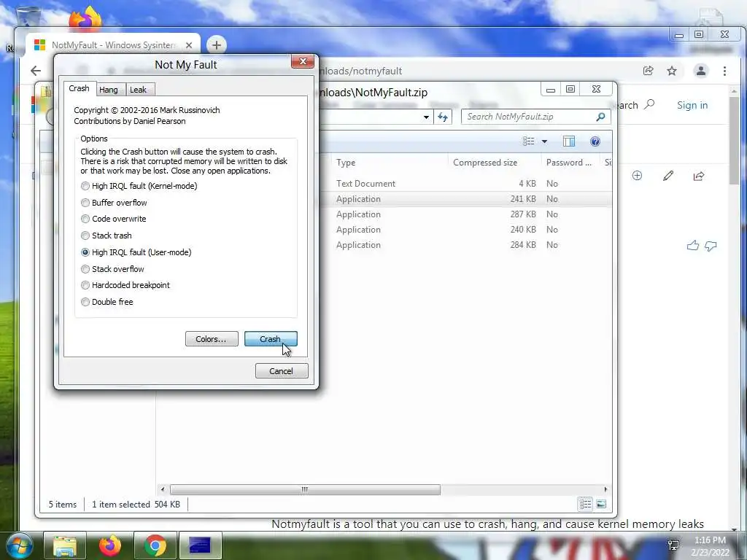
Task: Toggle the Explorer preview pane icon
Action: [x=569, y=141]
